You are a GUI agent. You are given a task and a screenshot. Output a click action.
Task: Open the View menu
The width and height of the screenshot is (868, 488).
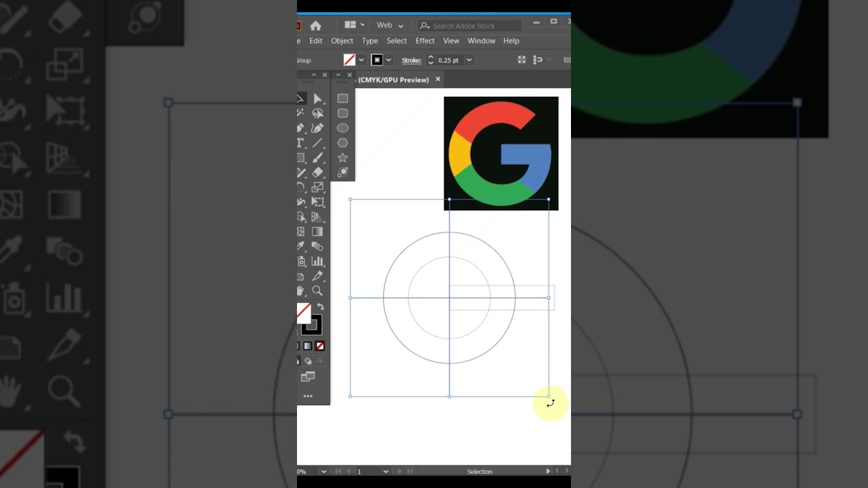451,41
